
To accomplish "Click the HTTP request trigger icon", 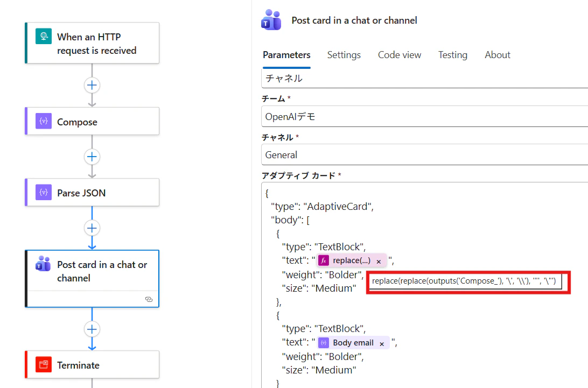I will click(44, 37).
